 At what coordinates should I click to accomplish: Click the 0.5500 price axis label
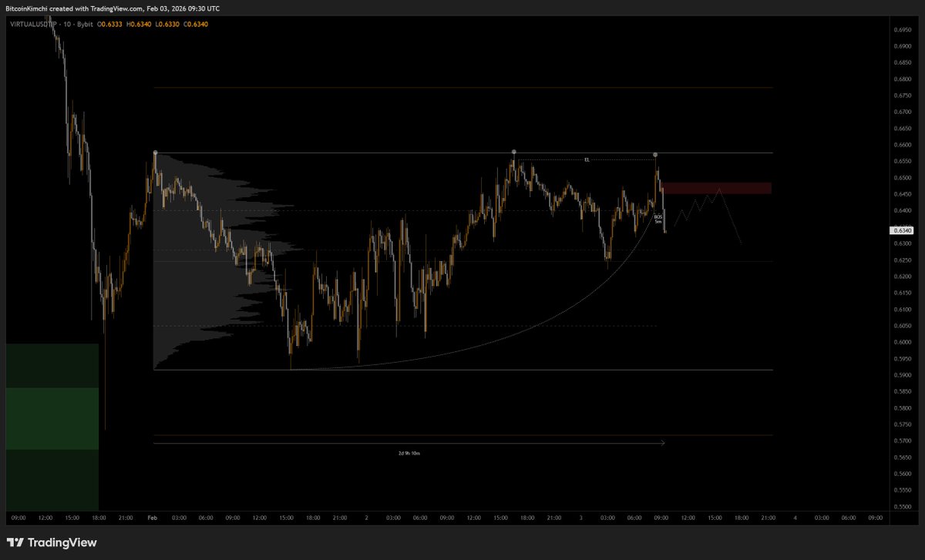pos(903,506)
